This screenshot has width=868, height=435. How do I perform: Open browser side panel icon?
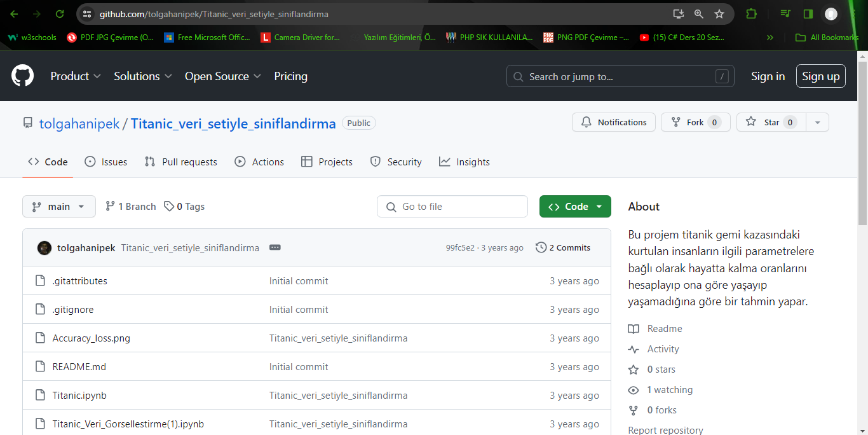click(808, 14)
